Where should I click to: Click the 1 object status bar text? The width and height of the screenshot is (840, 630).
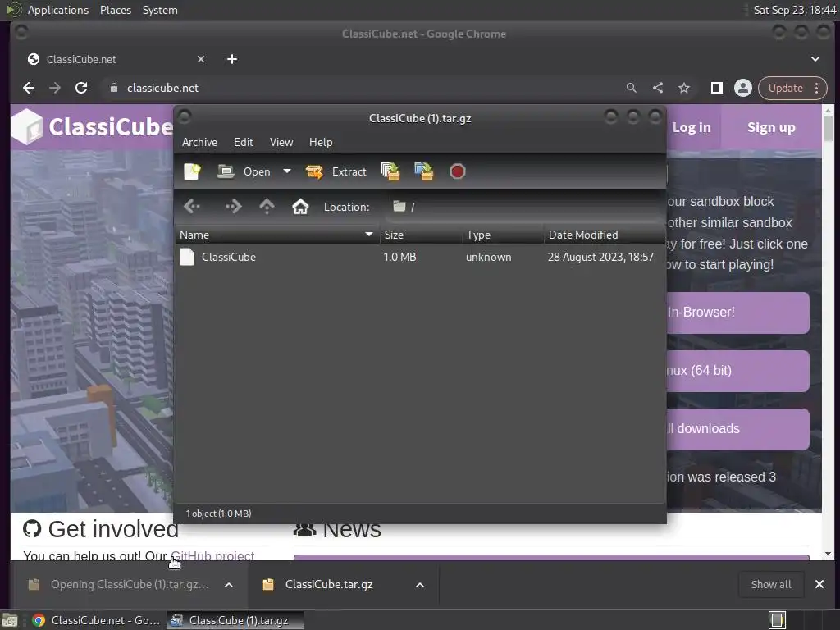218,514
